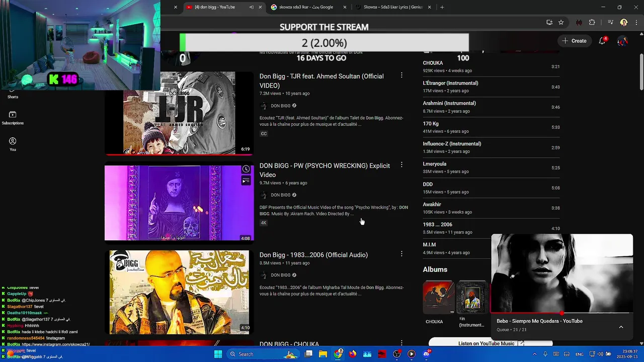644x362 pixels.
Task: Open the TJR video thumbnail
Action: 179,113
